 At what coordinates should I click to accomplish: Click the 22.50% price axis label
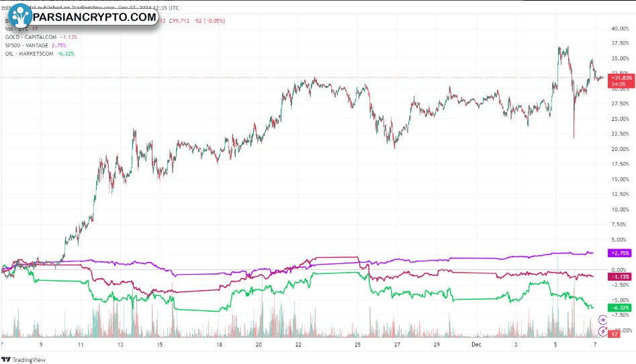[x=620, y=134]
